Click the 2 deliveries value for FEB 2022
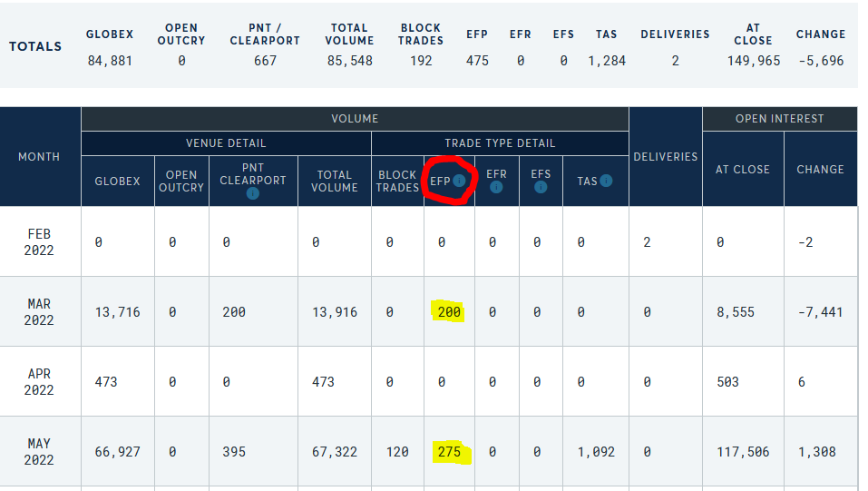Screen dimensions: 868x491 [x=647, y=242]
